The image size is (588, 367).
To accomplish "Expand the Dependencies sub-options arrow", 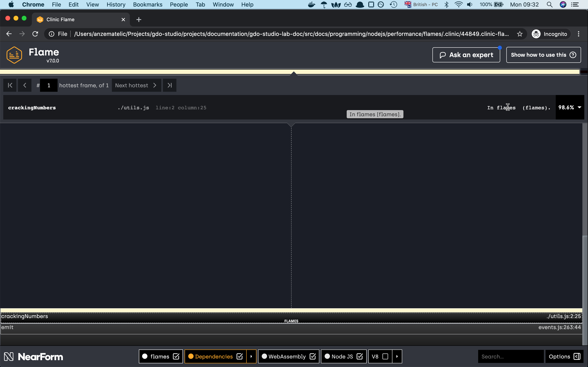I will (251, 356).
